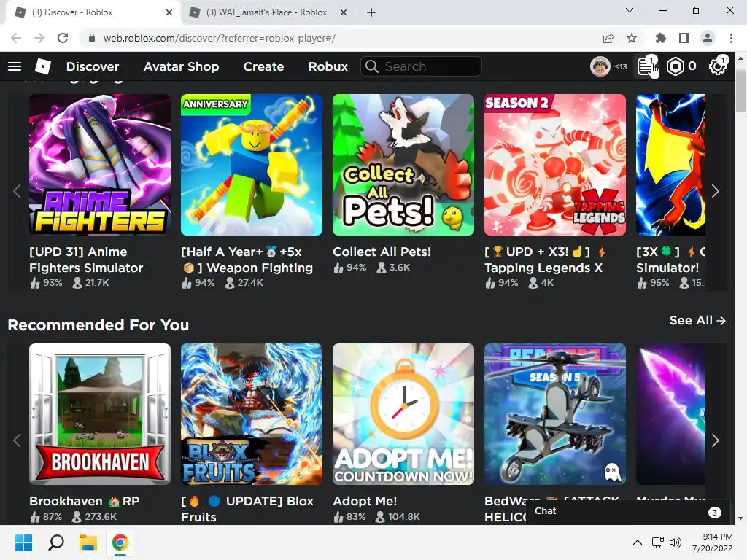The height and width of the screenshot is (560, 747).
Task: Open Windows taskbar search
Action: tap(56, 542)
